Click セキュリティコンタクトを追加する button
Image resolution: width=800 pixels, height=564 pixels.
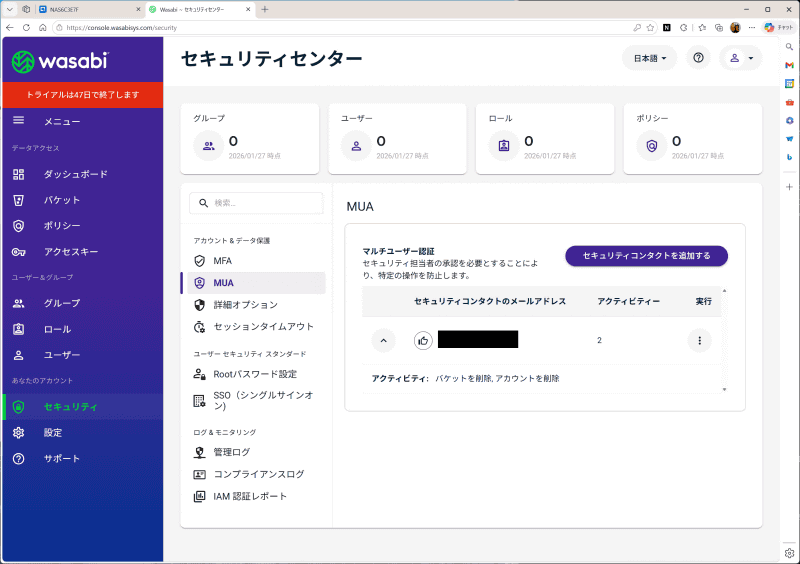click(646, 256)
